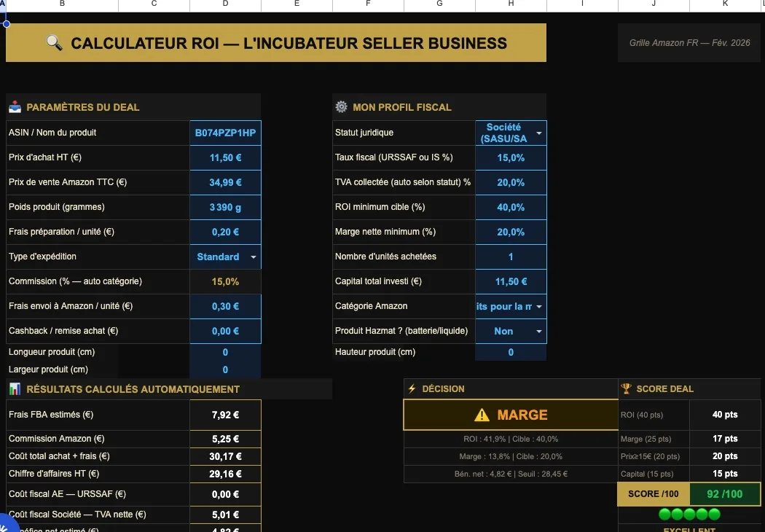Click the Grille Amazon FR Fév. 2026 note
765x532 pixels.
pos(689,43)
